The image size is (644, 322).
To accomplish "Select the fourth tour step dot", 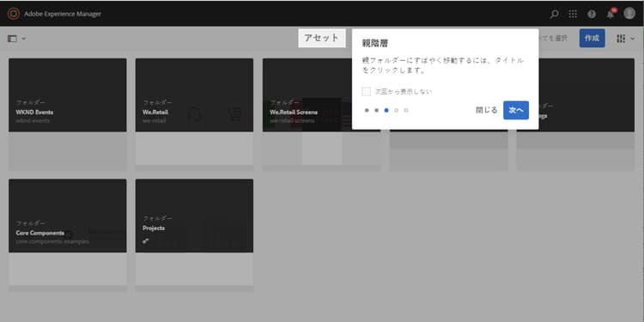I will coord(396,110).
